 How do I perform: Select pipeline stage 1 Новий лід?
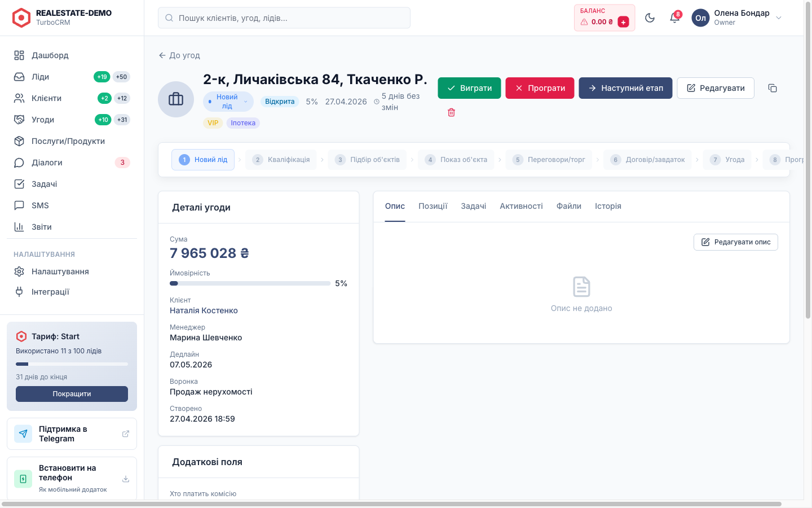point(203,160)
